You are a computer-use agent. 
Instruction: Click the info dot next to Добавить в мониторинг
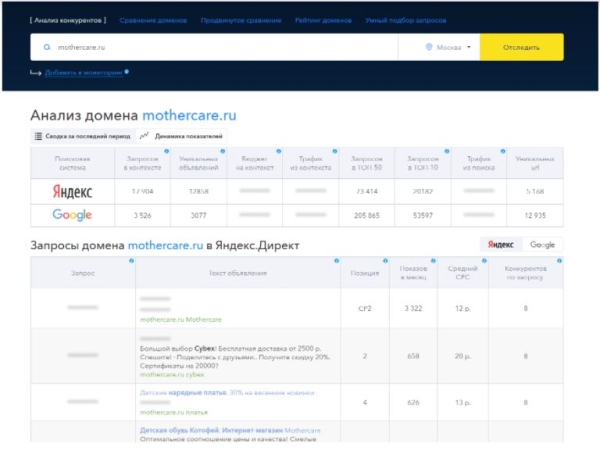point(127,72)
